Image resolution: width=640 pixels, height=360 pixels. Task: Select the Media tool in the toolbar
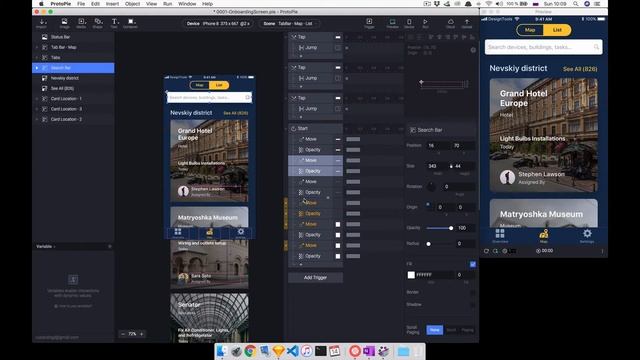point(81,23)
